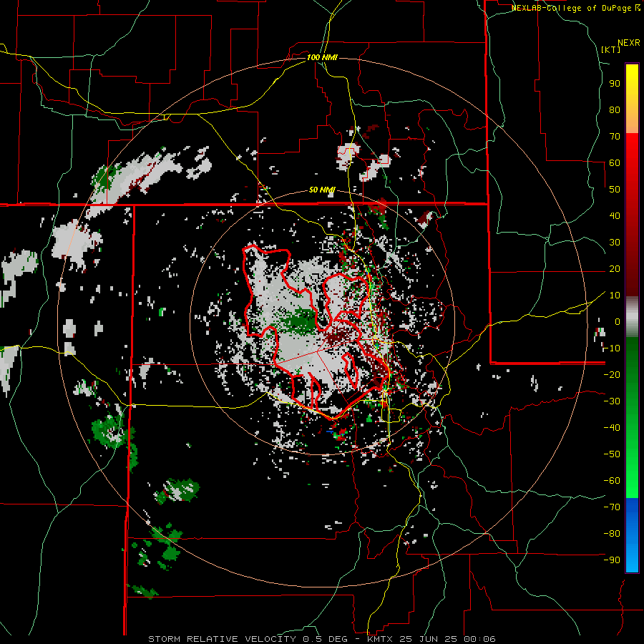Click the -20 value on the velocity scale
Screen dimensions: 644x644
click(612, 375)
